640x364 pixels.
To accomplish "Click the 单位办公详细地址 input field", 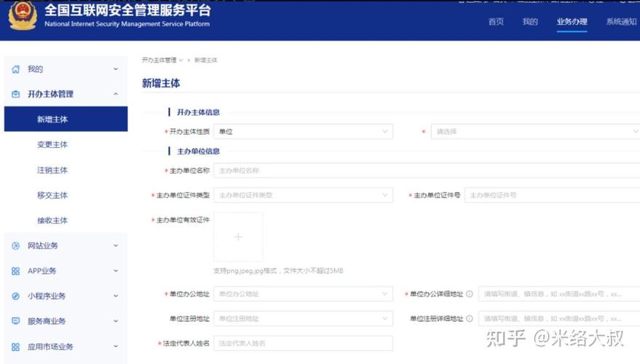I will click(559, 294).
